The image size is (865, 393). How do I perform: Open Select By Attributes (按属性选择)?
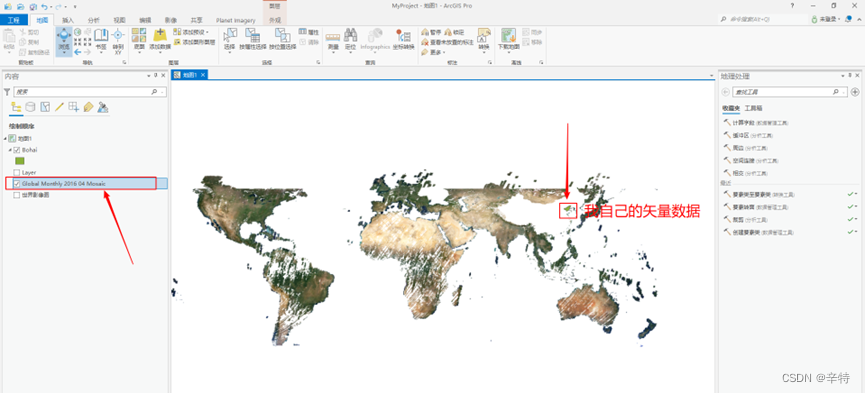(x=253, y=39)
